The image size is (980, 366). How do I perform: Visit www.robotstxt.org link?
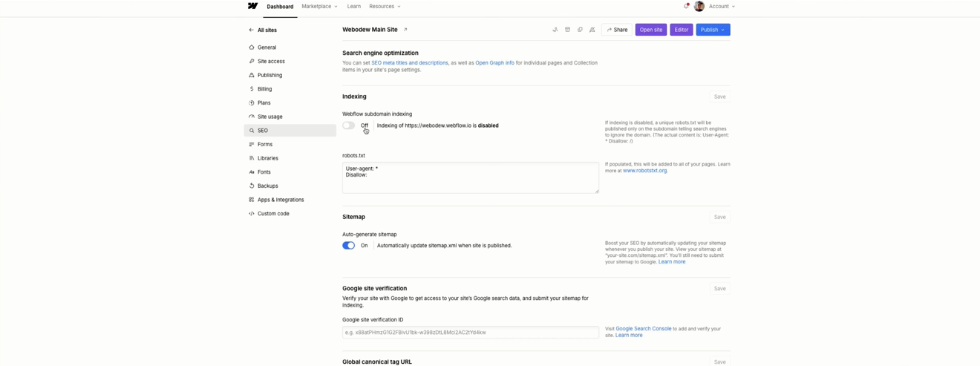coord(645,171)
